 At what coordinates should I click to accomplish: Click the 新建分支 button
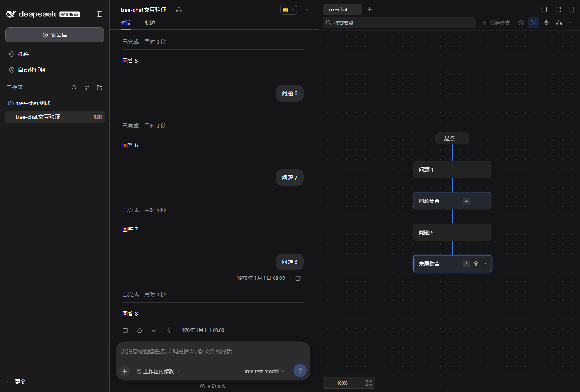click(x=496, y=23)
